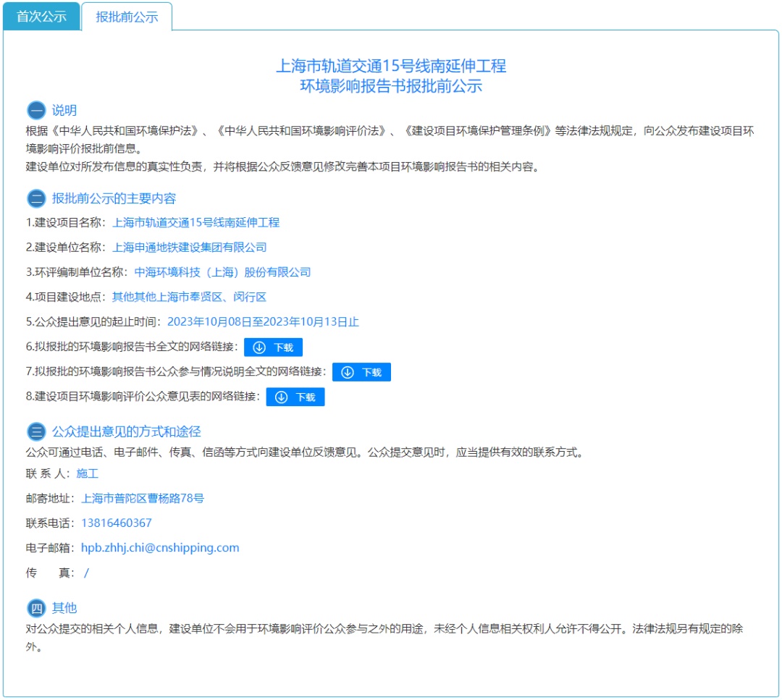Click the heading 公众提出意见的方式和途径
Viewport: 782px width, 700px height.
pyautogui.click(x=127, y=431)
